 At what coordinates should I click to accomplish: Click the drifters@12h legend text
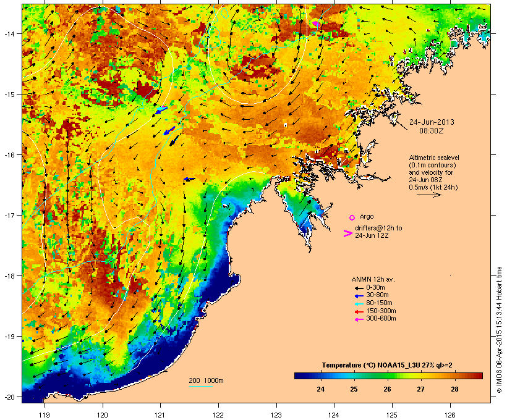[378, 232]
